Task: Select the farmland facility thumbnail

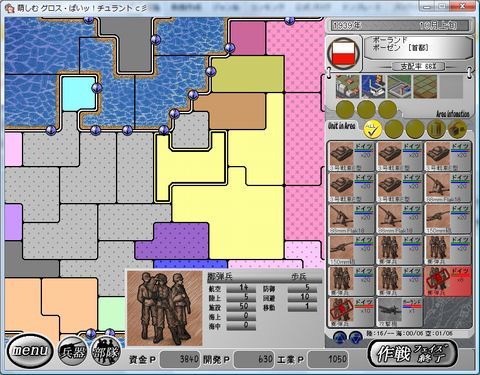Action: click(425, 87)
